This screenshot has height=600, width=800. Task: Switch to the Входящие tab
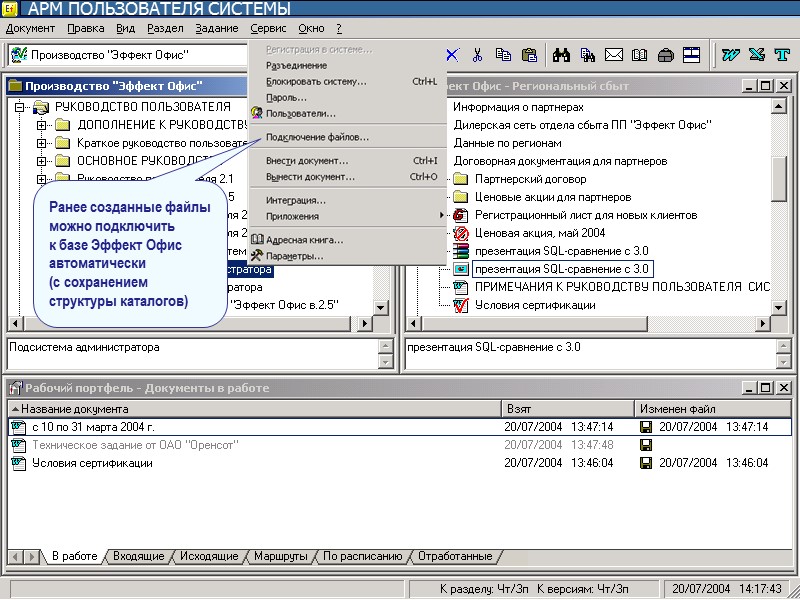(x=139, y=556)
